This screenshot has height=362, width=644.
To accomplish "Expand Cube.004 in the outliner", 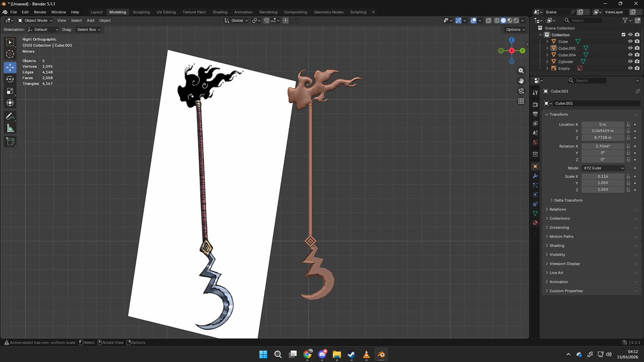I will coord(547,55).
